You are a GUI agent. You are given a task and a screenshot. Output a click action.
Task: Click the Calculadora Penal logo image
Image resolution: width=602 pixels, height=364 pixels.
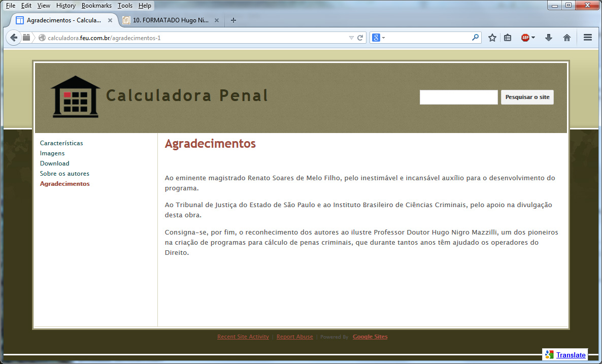point(75,97)
